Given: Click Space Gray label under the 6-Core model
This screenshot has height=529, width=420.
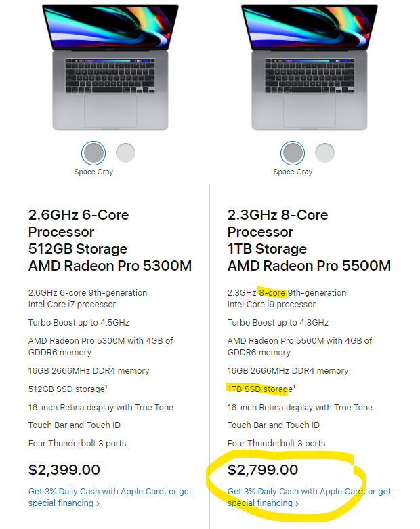Looking at the screenshot, I should tap(93, 172).
